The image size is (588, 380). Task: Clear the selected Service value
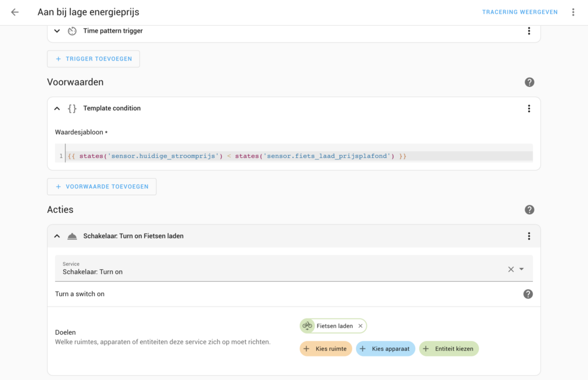(x=510, y=269)
